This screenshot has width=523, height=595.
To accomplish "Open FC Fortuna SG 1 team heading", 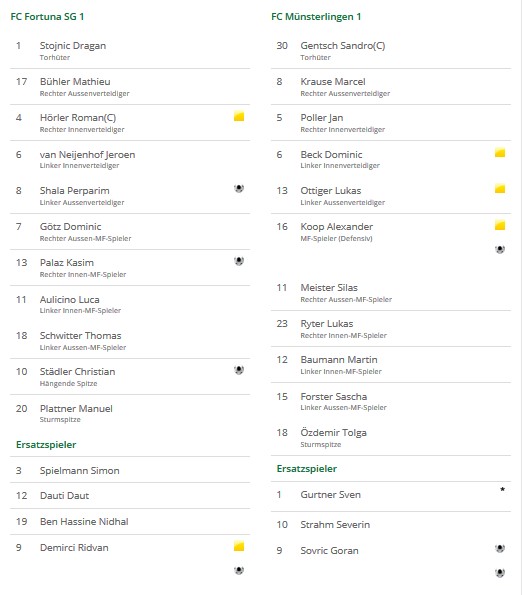I will 47,17.
